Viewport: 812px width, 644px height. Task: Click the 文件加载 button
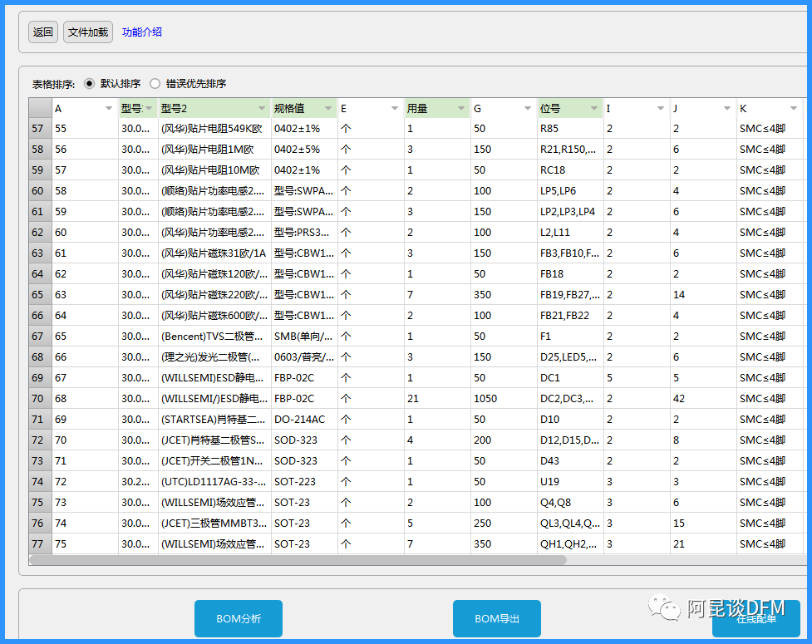[x=88, y=32]
